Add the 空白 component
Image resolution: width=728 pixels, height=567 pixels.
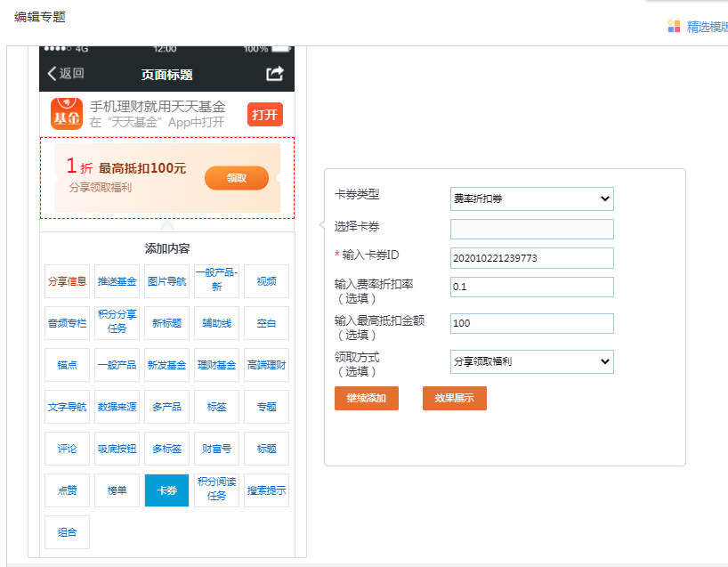[266, 323]
